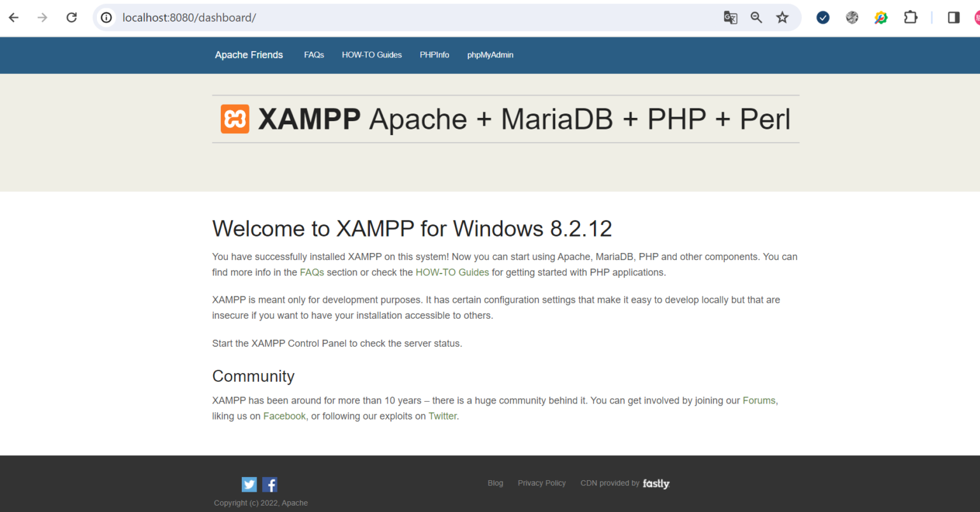The height and width of the screenshot is (512, 980).
Task: Click the Facebook icon in the footer
Action: click(x=269, y=484)
